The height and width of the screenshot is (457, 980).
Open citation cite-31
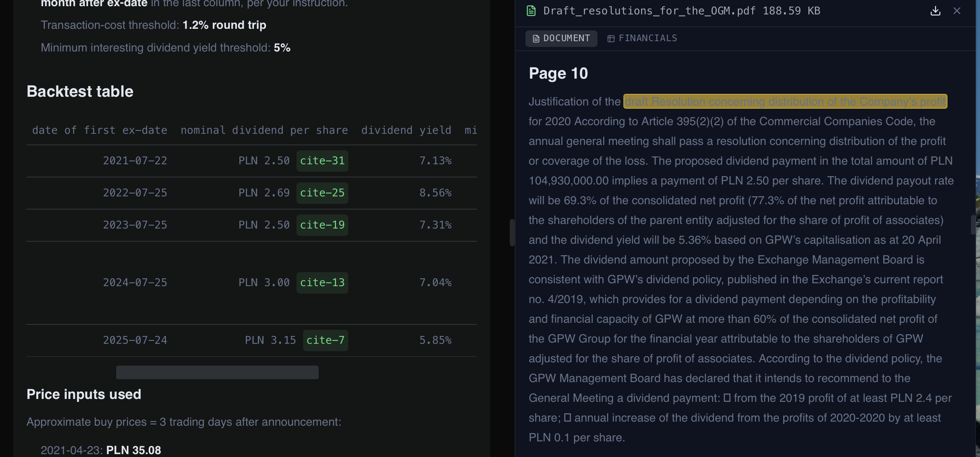(x=322, y=161)
